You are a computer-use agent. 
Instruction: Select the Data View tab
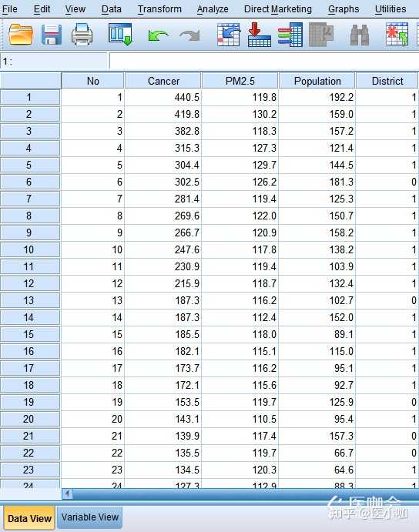click(x=29, y=518)
